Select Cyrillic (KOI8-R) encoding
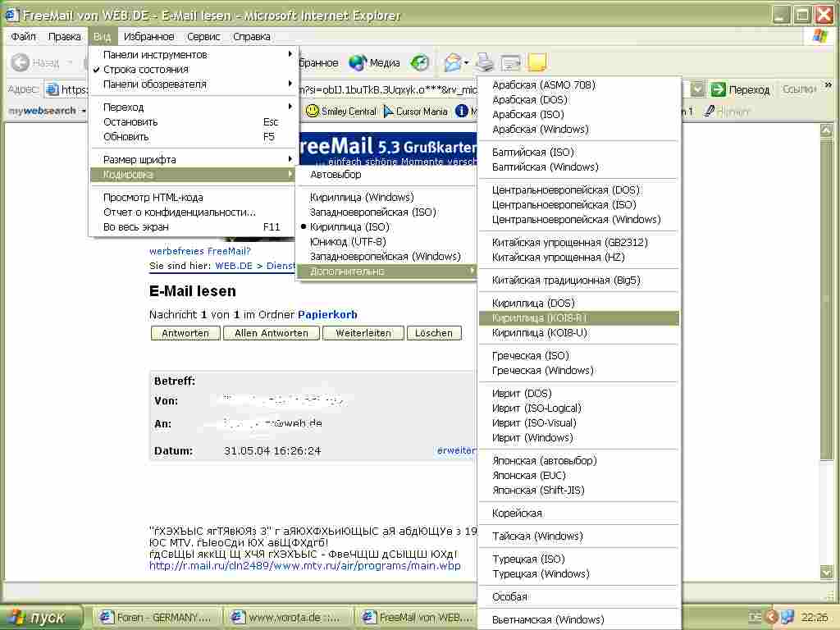The image size is (840, 630). [x=579, y=318]
